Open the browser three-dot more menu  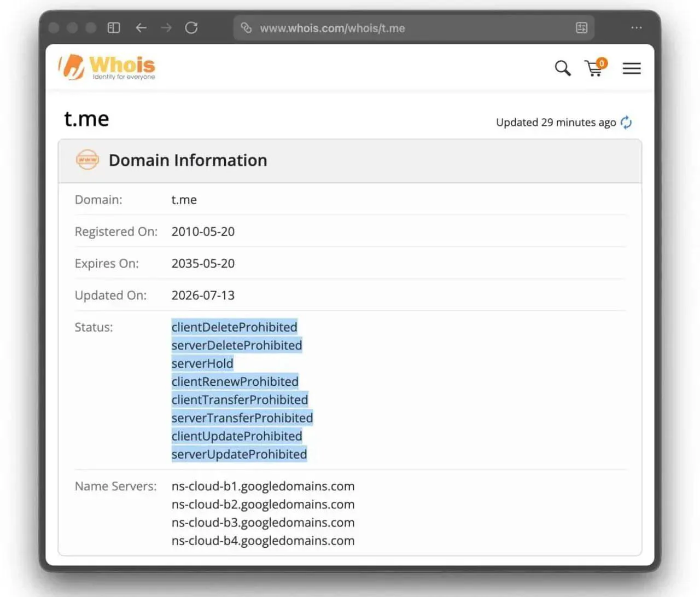(x=637, y=28)
